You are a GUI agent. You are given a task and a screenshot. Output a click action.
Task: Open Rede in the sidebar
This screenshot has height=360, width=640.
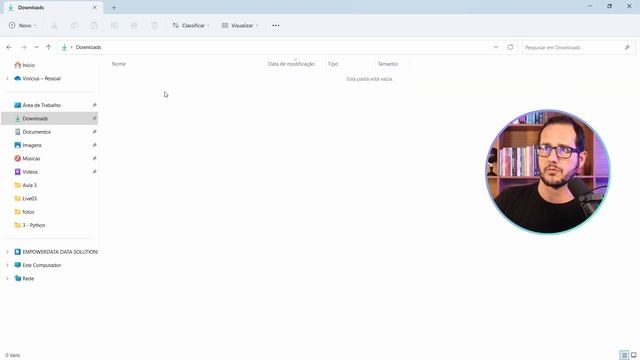[24, 278]
